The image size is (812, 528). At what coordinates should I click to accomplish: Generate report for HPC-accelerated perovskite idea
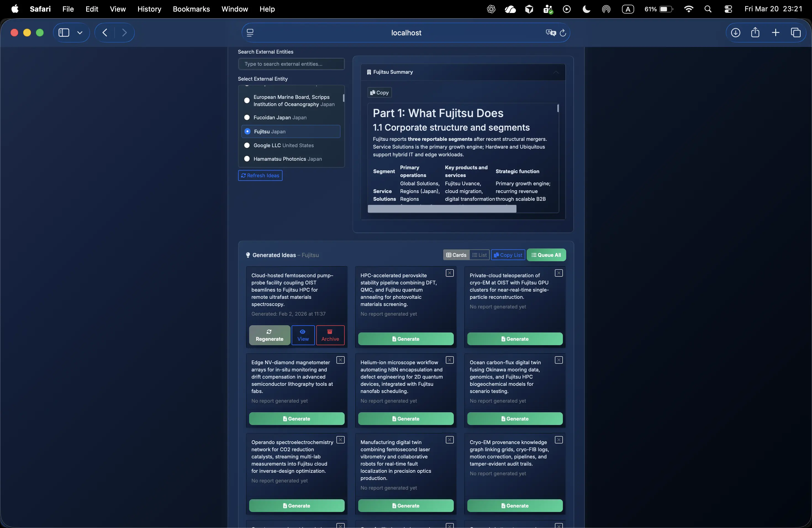point(406,339)
